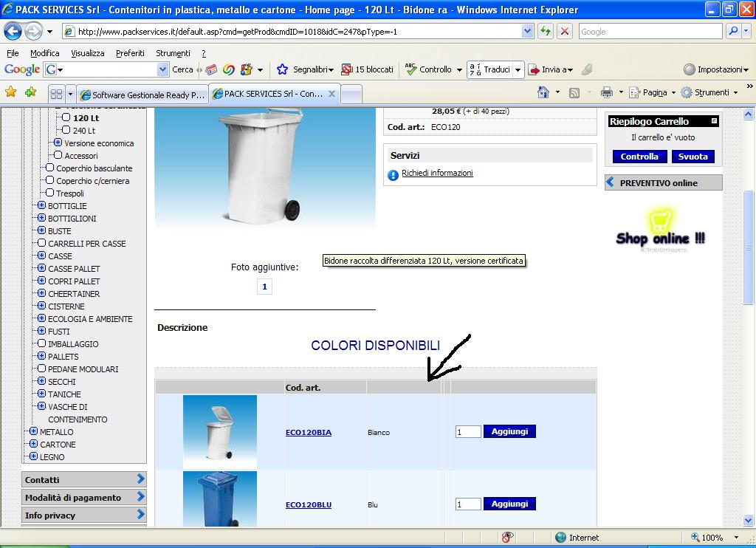Viewport: 756px width, 548px height.
Task: Open the Modifica menu
Action: [45, 53]
